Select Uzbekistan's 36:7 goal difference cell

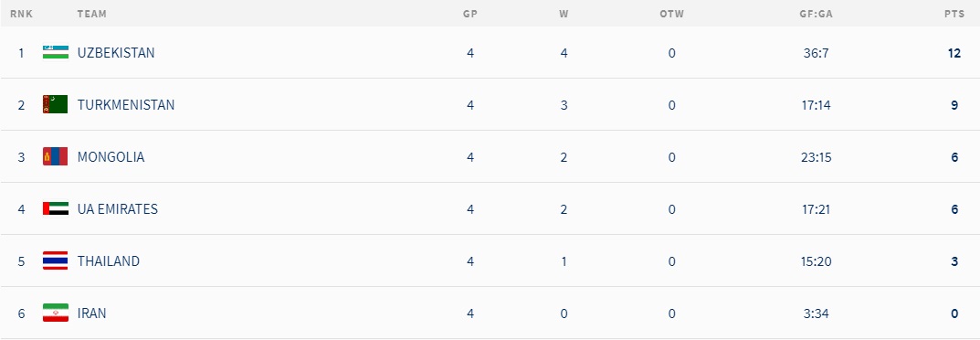click(x=817, y=53)
